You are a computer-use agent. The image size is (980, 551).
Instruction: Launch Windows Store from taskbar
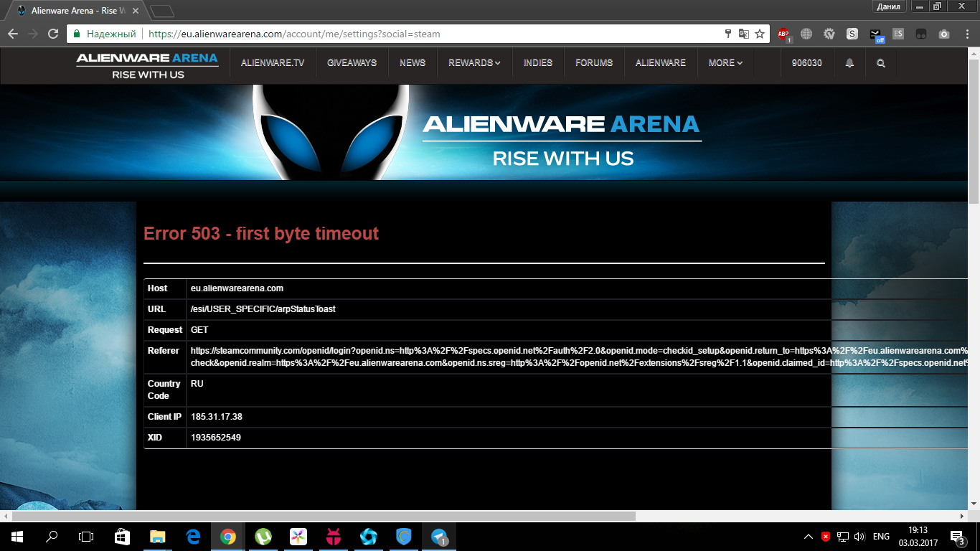click(x=122, y=536)
